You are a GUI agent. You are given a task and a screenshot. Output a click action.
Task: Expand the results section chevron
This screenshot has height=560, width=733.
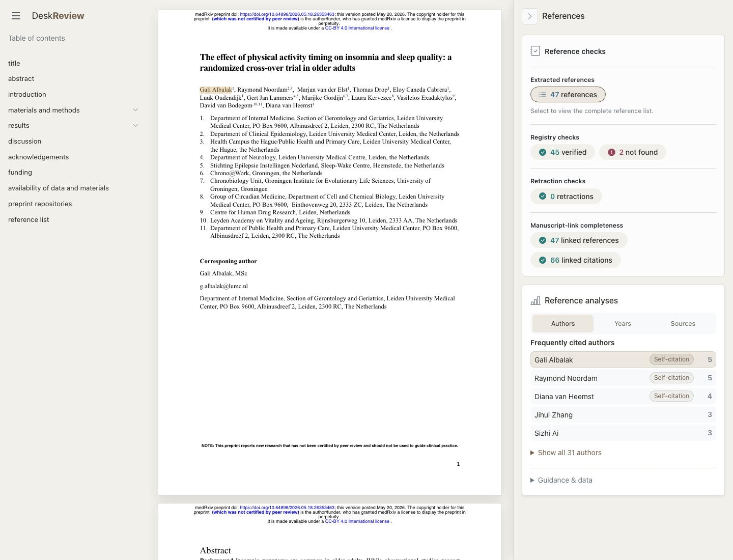click(x=135, y=125)
